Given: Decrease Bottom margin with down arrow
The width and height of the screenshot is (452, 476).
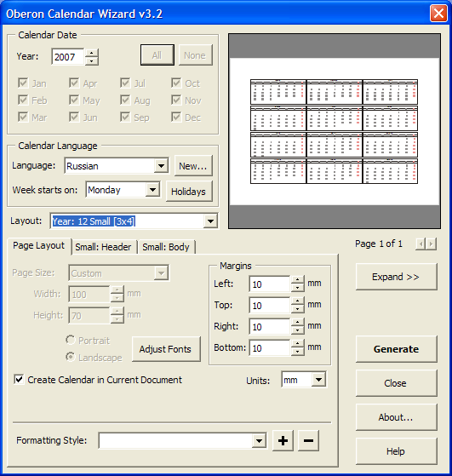Looking at the screenshot, I should pyautogui.click(x=297, y=352).
